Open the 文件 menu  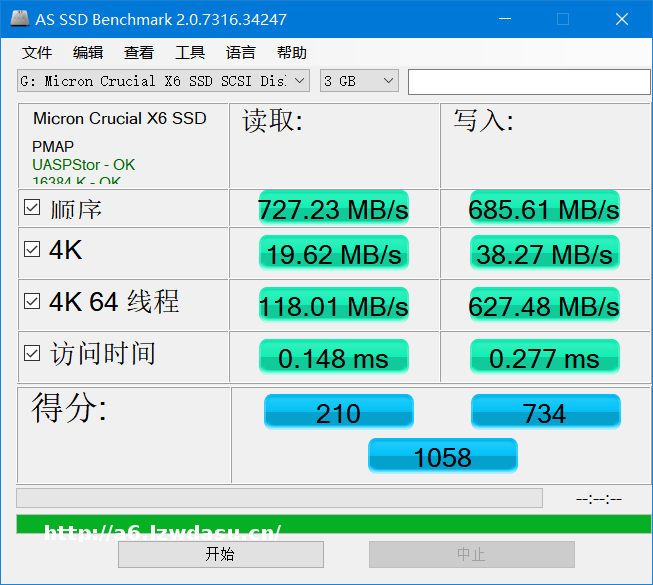tap(37, 53)
